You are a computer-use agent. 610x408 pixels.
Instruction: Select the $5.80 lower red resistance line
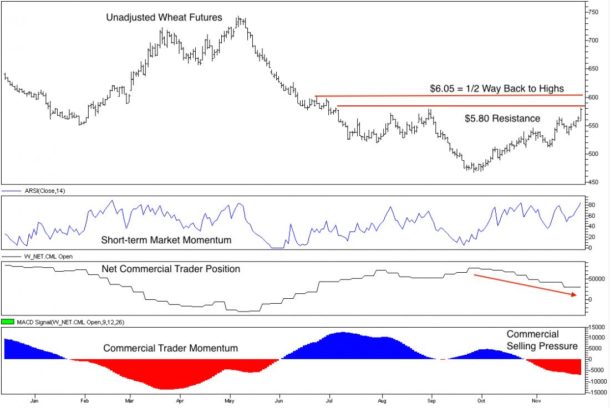pyautogui.click(x=450, y=106)
